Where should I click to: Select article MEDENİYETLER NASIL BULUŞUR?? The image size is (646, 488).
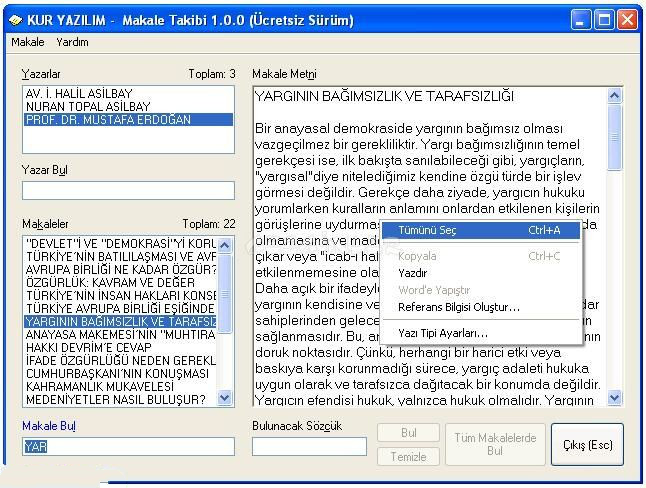point(120,399)
